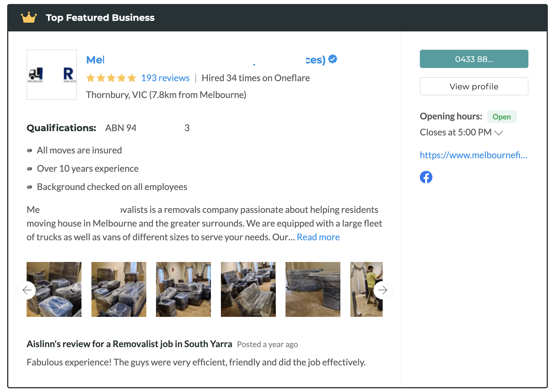This screenshot has width=555, height=392.
Task: Open the 193 reviews link
Action: tap(165, 78)
